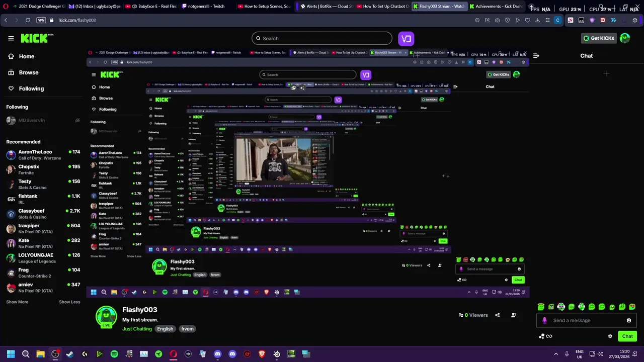
Task: Collapse the Chat panel with the arrow icon
Action: coord(536,56)
